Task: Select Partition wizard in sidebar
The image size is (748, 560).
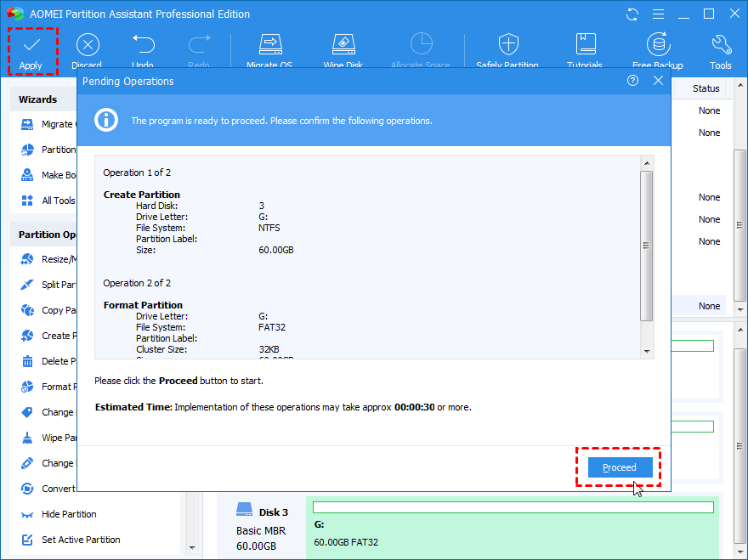Action: coord(48,150)
